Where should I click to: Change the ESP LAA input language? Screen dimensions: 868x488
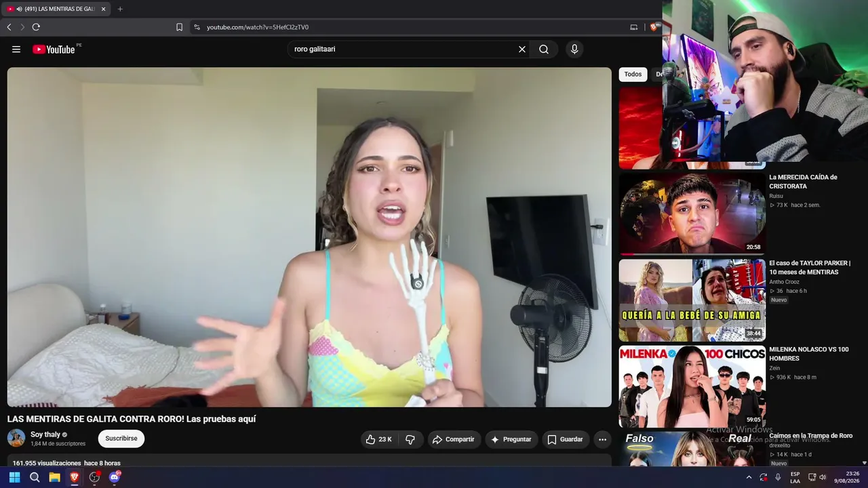[795, 477]
